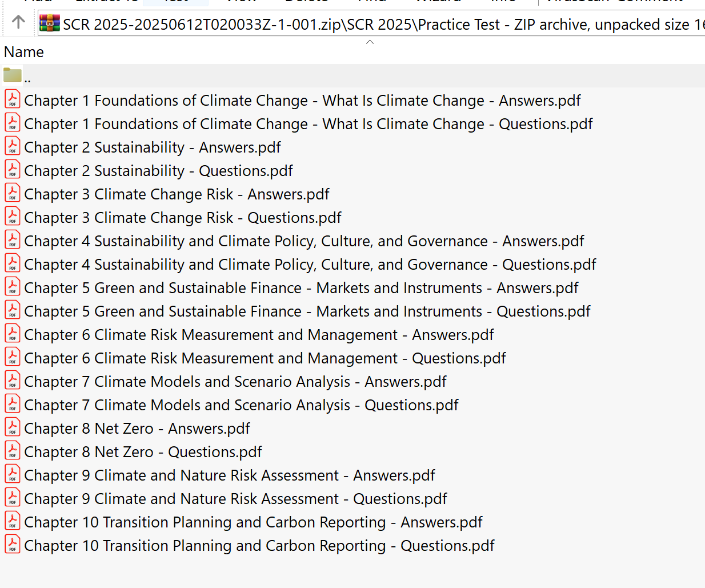Click the PDF icon for Chapter 3 Answers
Screen dimensions: 705x588
(x=13, y=193)
